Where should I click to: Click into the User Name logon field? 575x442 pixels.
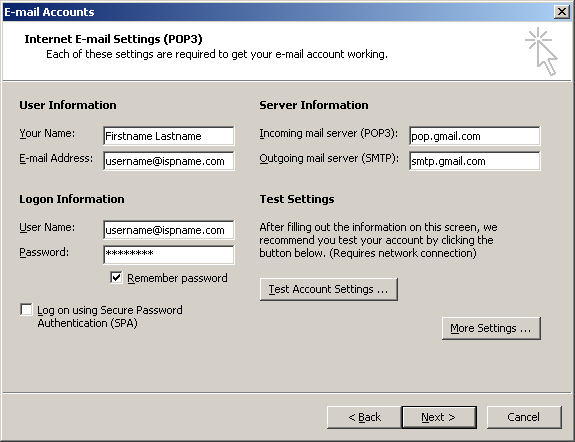point(169,230)
